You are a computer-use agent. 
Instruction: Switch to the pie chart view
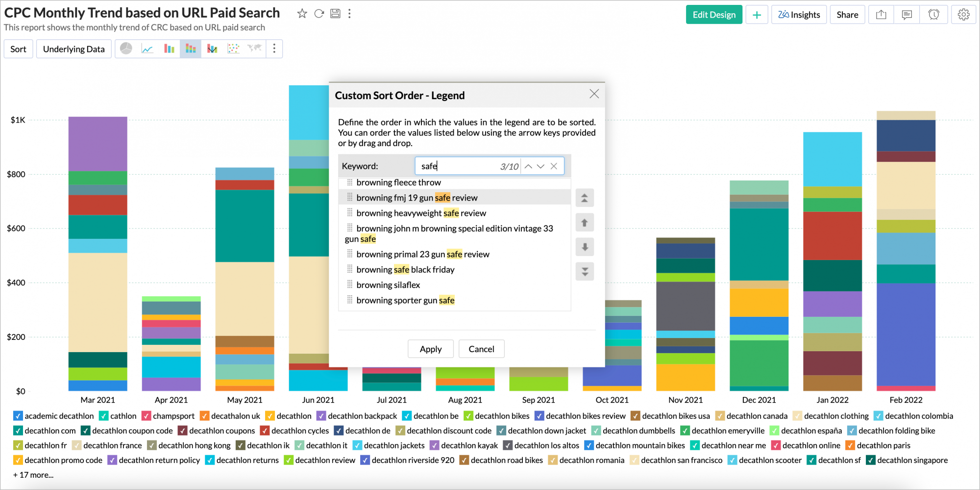[x=126, y=49]
